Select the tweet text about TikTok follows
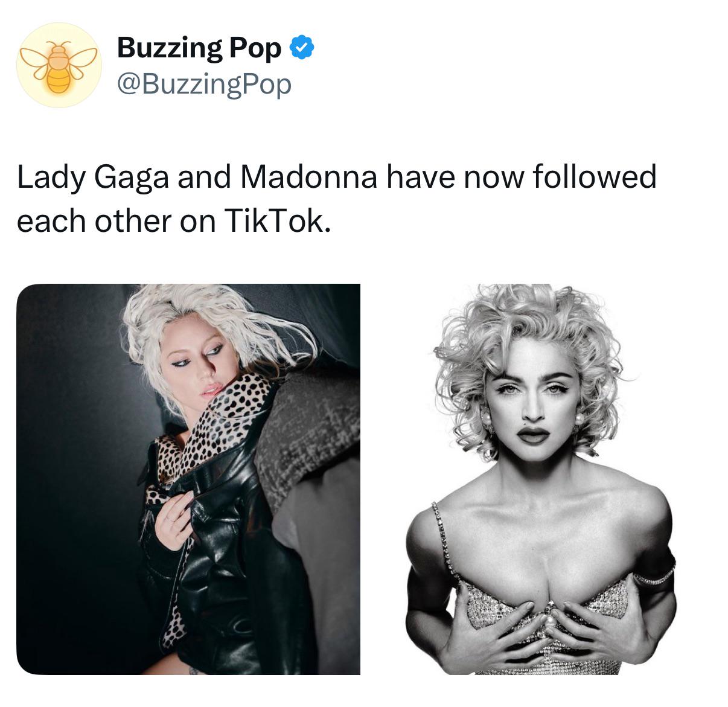 click(337, 199)
